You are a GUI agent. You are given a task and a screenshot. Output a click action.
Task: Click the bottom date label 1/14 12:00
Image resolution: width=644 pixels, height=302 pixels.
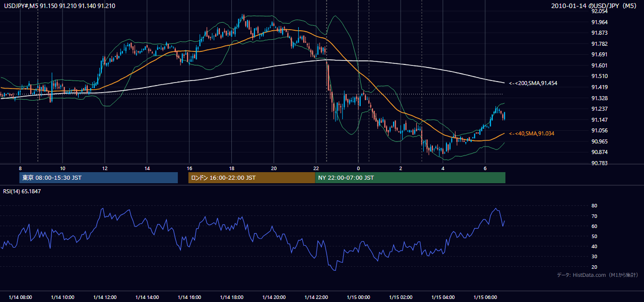pyautogui.click(x=105, y=297)
